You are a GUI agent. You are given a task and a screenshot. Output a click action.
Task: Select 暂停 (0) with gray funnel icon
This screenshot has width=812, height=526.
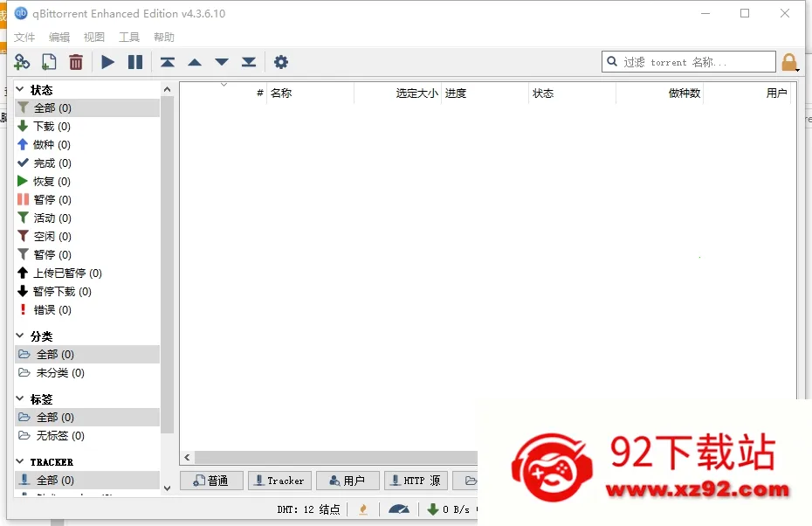click(87, 254)
